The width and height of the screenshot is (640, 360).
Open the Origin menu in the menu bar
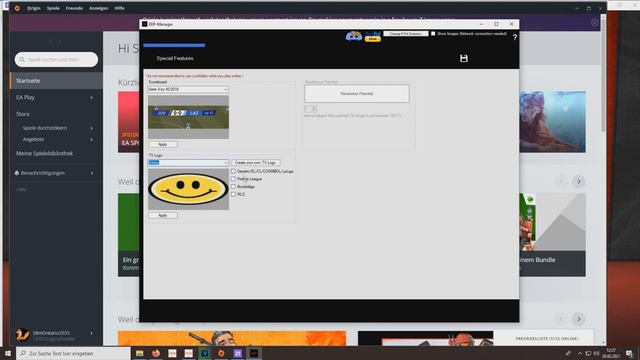(34, 8)
